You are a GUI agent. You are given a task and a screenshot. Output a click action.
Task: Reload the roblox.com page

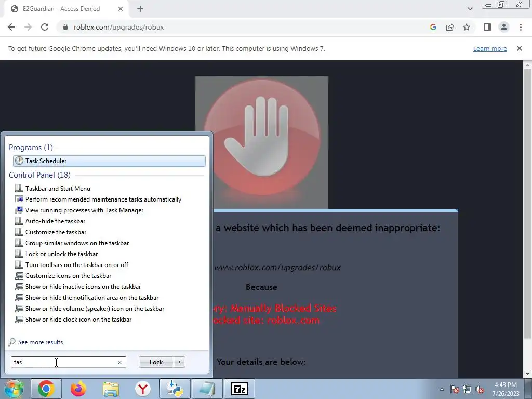(x=45, y=27)
